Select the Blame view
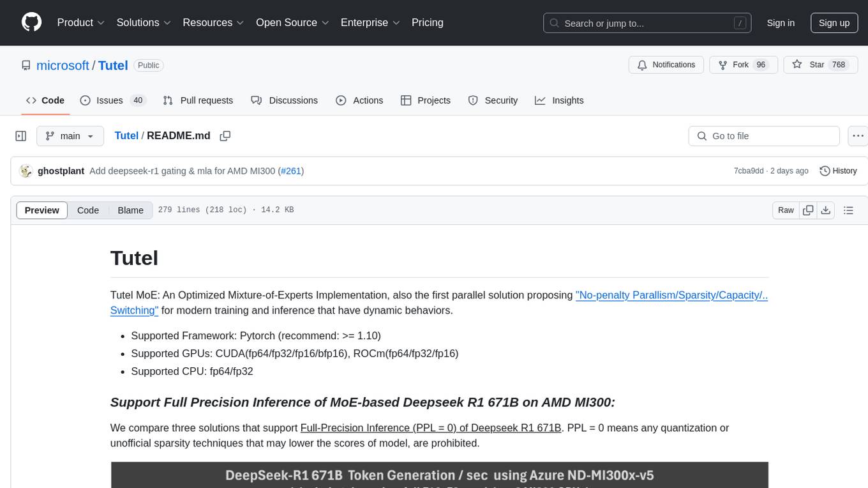This screenshot has height=488, width=868. coord(130,210)
